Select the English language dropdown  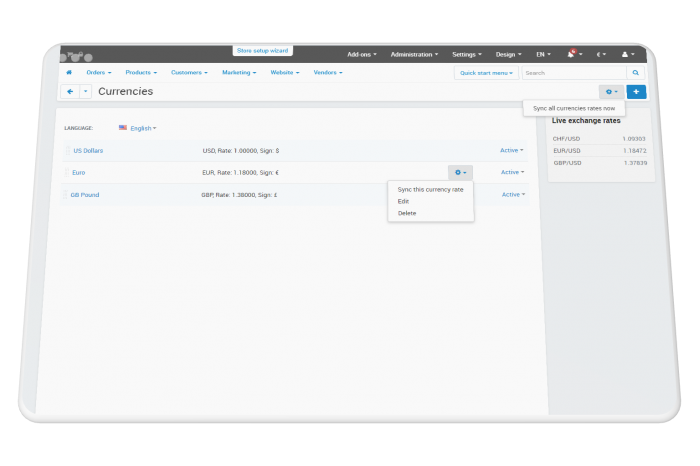[143, 128]
